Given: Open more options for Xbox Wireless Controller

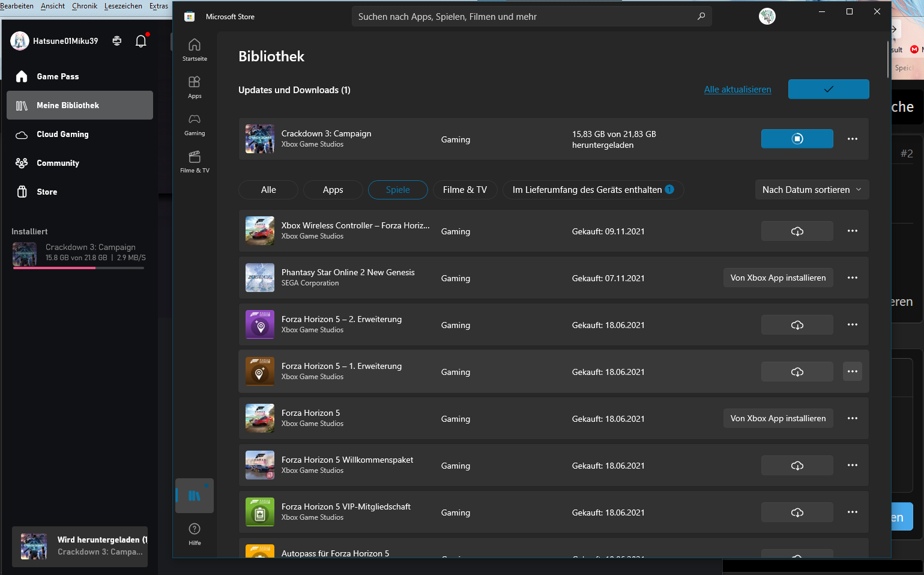Looking at the screenshot, I should (x=852, y=231).
